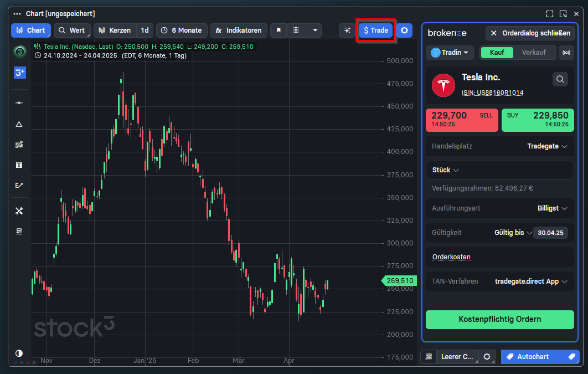Image resolution: width=588 pixels, height=374 pixels.
Task: Close the chart window
Action: (x=576, y=14)
